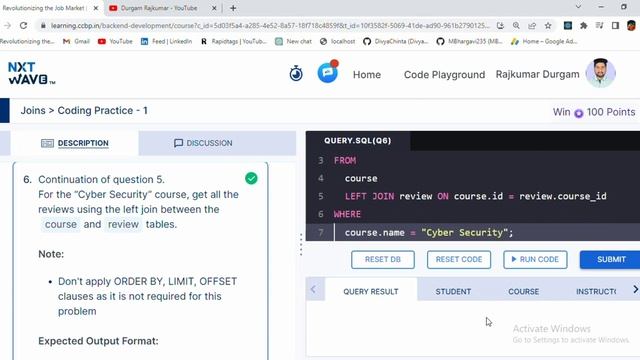
Task: Click line 7 of the SQL editor
Action: point(473,233)
